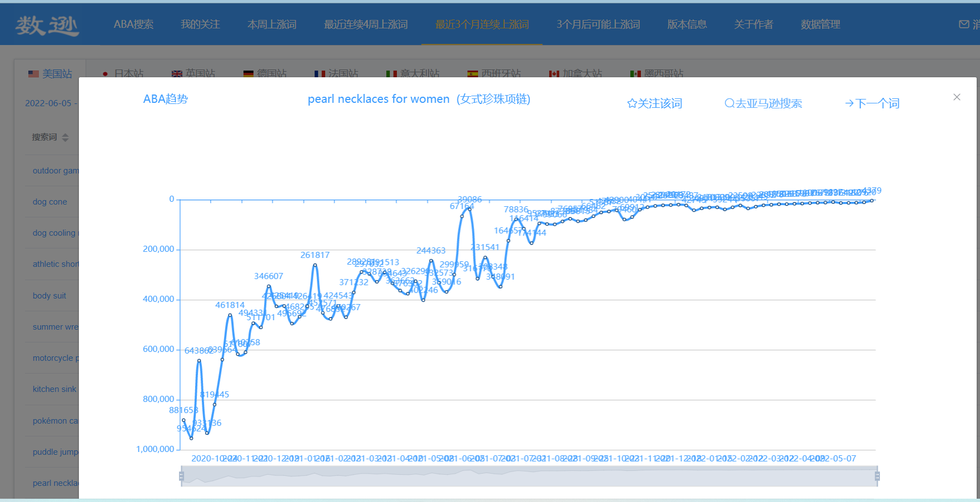The image size is (980, 502).
Task: Switch to the 法国站 tab
Action: point(336,74)
